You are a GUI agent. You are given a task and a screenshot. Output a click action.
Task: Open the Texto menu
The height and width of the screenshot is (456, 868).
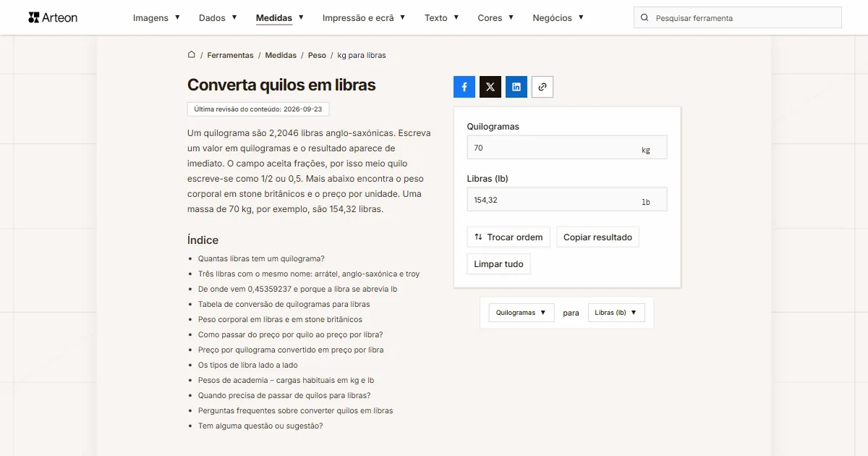pos(442,17)
